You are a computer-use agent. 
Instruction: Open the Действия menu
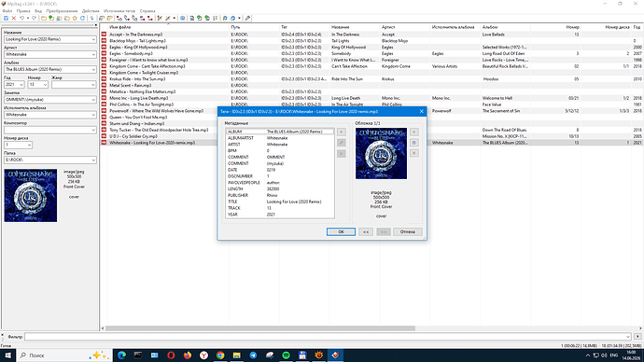click(x=91, y=11)
